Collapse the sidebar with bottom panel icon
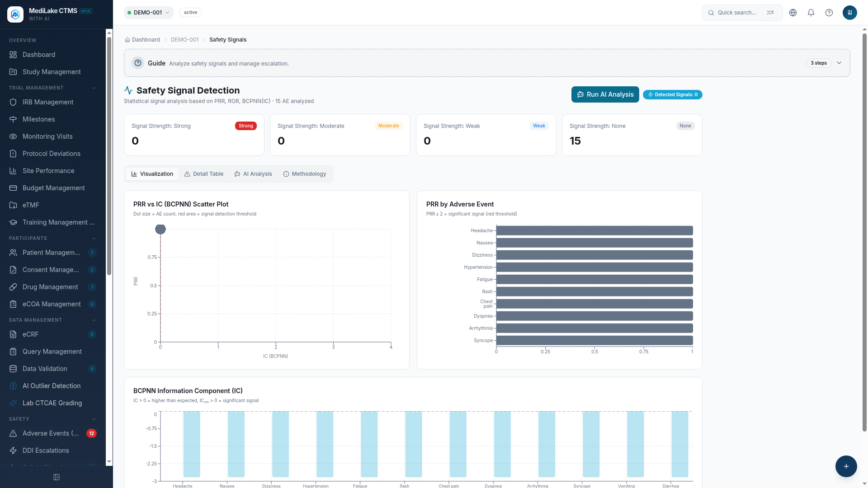This screenshot has width=868, height=488. 57,477
